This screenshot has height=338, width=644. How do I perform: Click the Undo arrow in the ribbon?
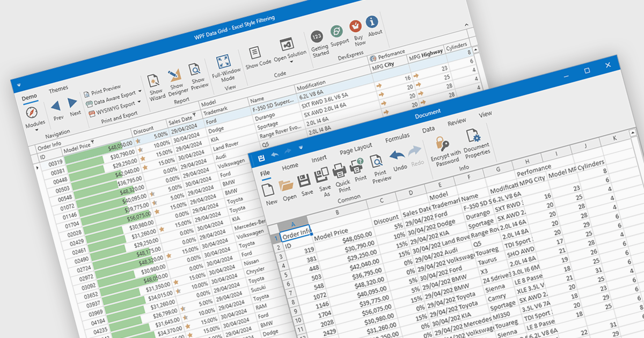pyautogui.click(x=397, y=156)
